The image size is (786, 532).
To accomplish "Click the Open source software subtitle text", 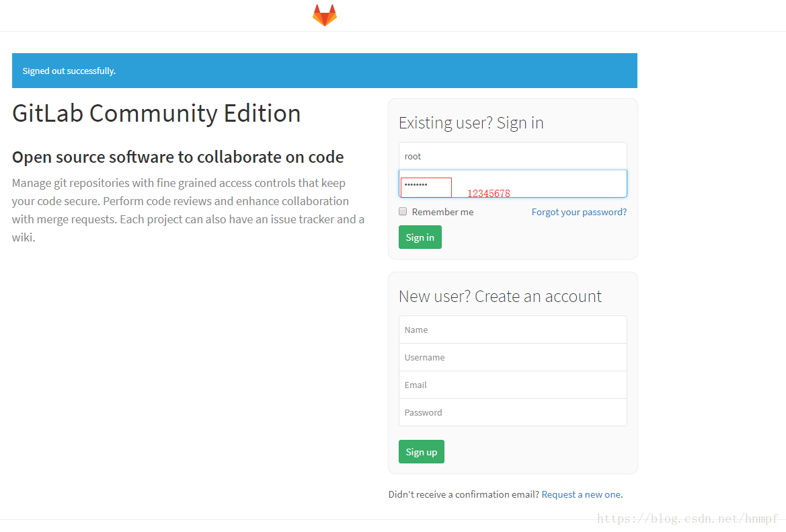I will tap(178, 157).
